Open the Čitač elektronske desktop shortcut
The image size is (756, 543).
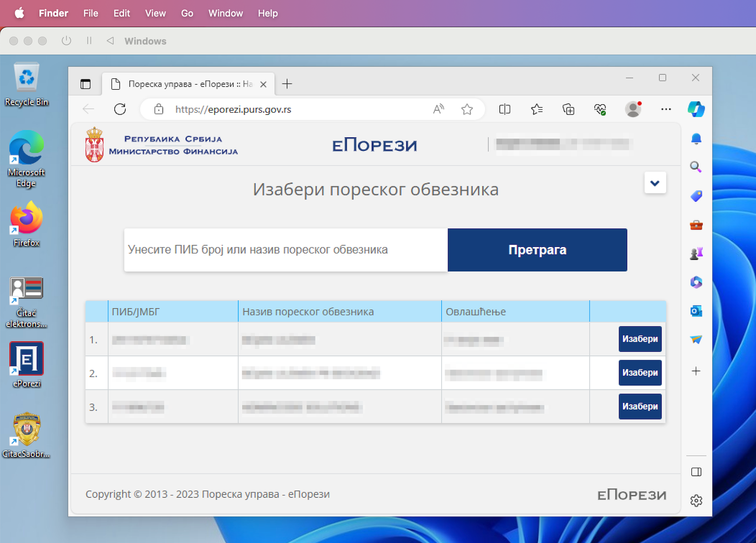26,302
